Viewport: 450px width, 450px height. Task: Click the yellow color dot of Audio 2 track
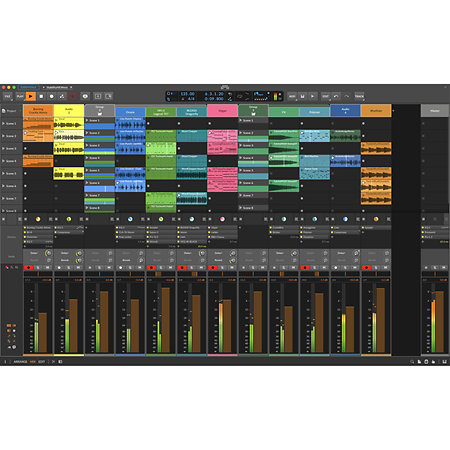pos(69,219)
